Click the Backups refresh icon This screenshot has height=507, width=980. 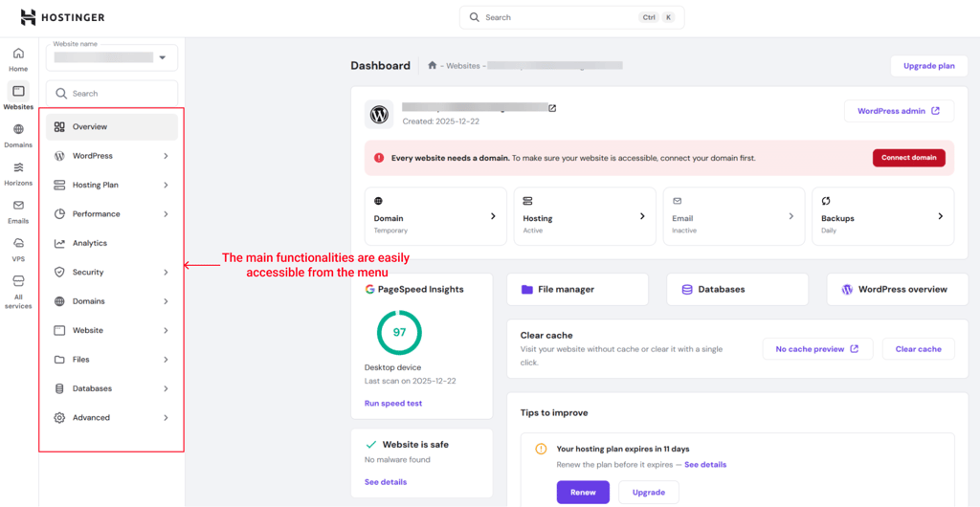pos(826,201)
